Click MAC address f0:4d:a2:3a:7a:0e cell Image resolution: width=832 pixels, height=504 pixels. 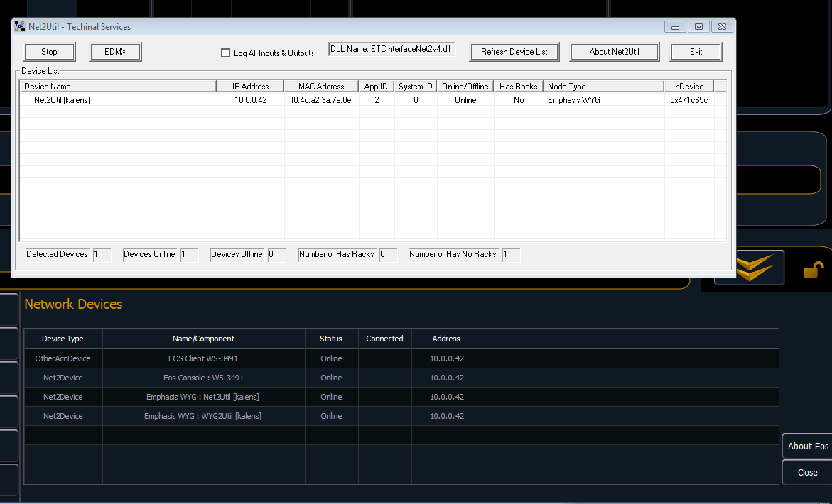[321, 99]
